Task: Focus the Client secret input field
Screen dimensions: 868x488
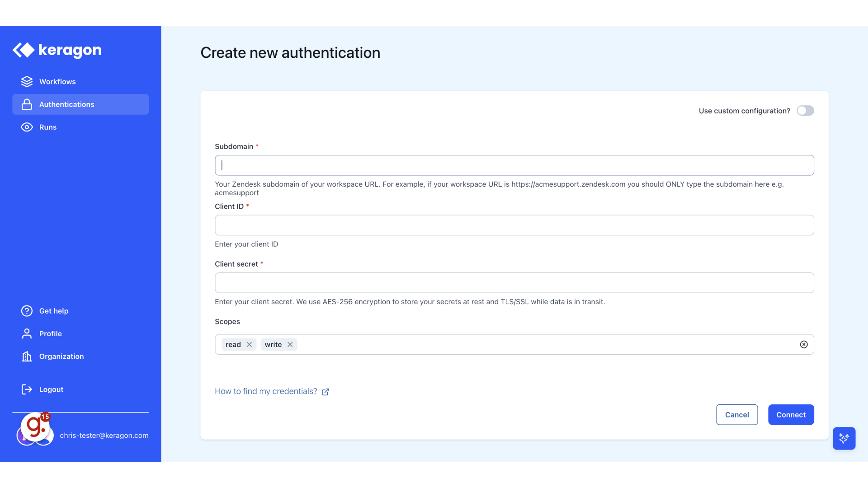Action: 514,283
